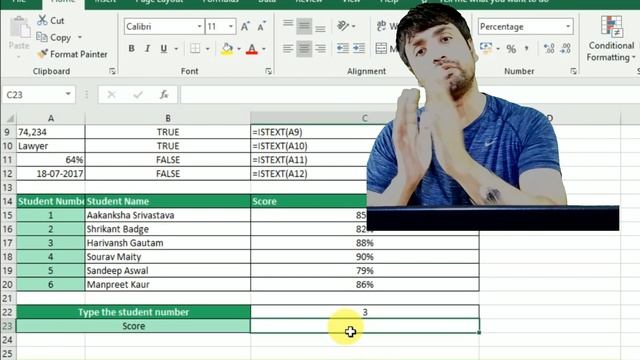Open Clipboard dialog launcher
The width and height of the screenshot is (640, 360).
pyautogui.click(x=112, y=71)
